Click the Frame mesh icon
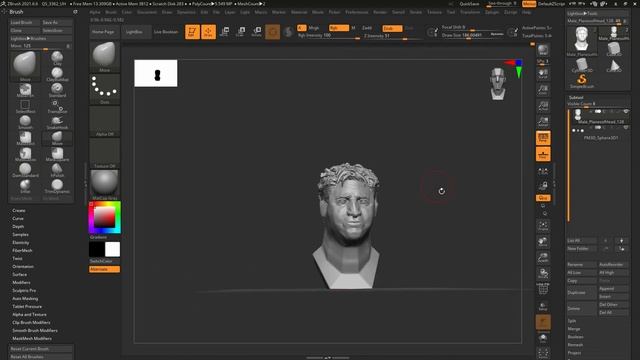The width and height of the screenshot is (640, 360). click(543, 225)
